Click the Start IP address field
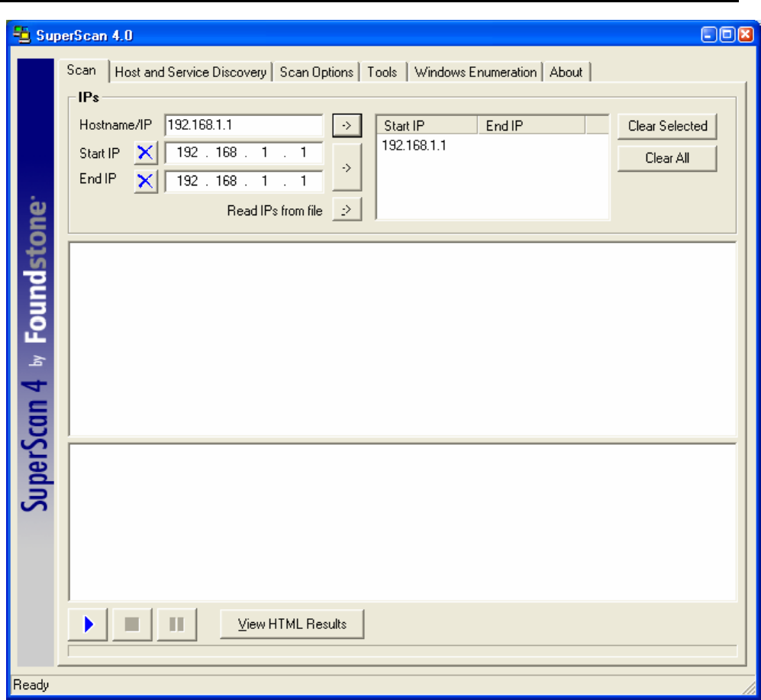The width and height of the screenshot is (761, 700). [243, 153]
